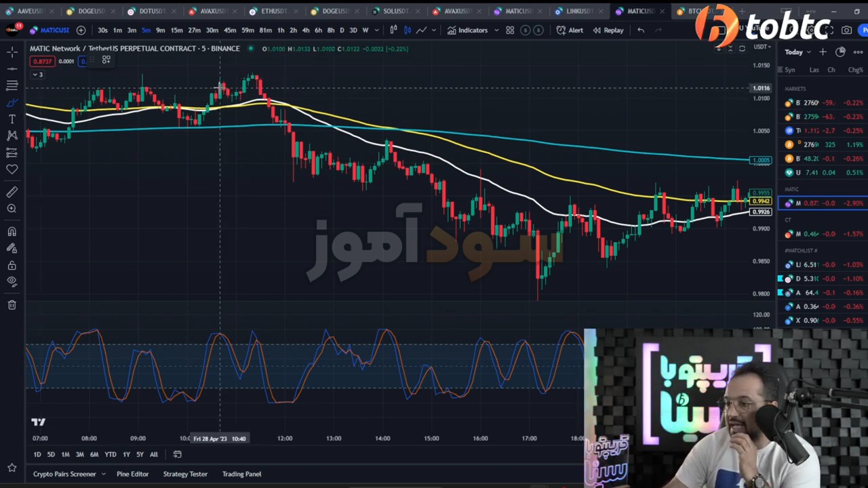Switch to the W weekly timeframe
The image size is (868, 488).
click(365, 30)
